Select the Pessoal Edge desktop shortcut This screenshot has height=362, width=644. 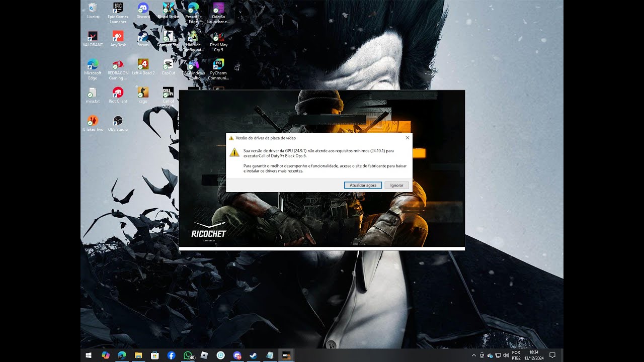[193, 13]
